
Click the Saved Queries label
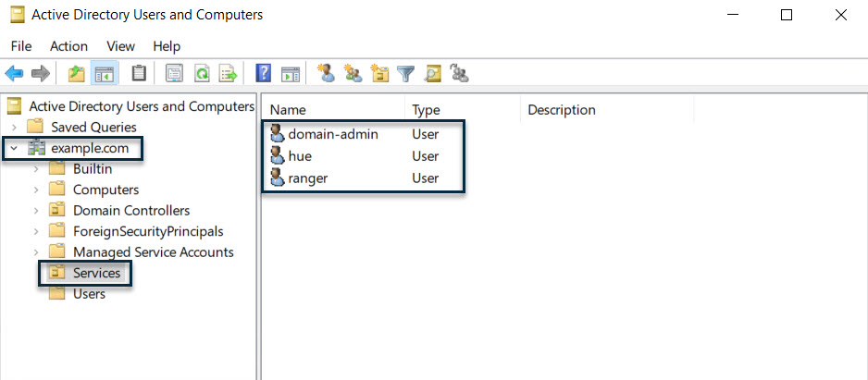93,128
